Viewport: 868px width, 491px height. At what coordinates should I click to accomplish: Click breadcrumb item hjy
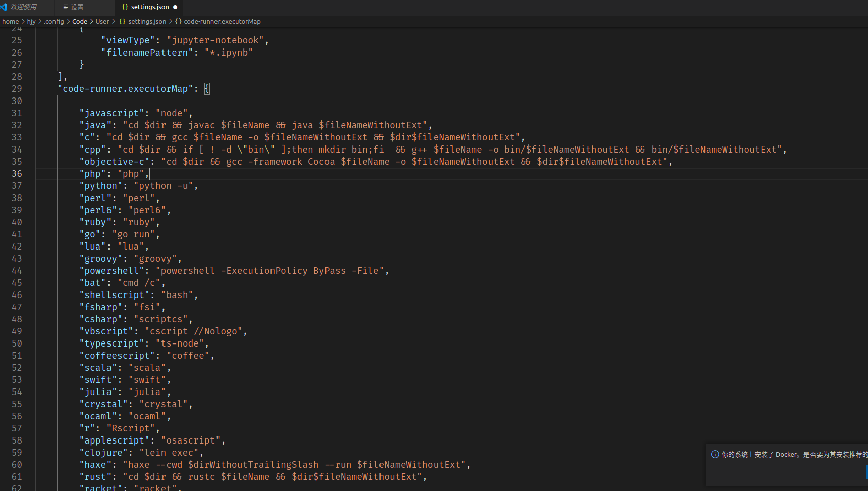click(x=31, y=21)
